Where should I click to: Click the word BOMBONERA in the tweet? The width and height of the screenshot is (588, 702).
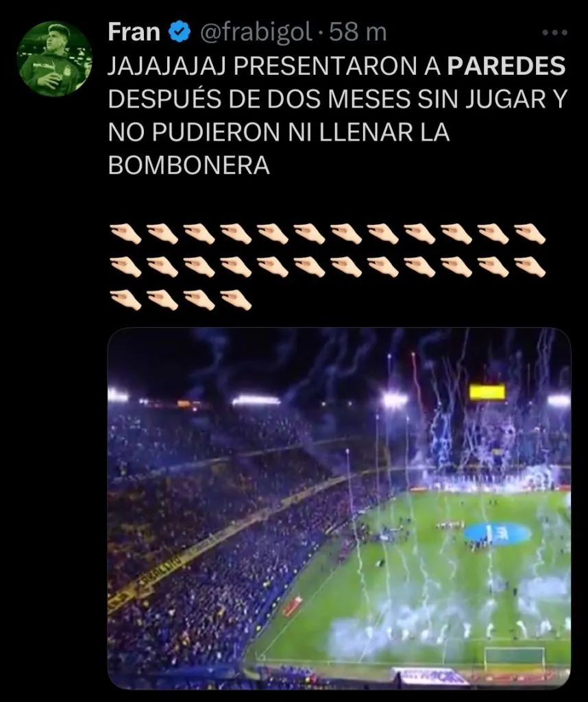tap(189, 166)
